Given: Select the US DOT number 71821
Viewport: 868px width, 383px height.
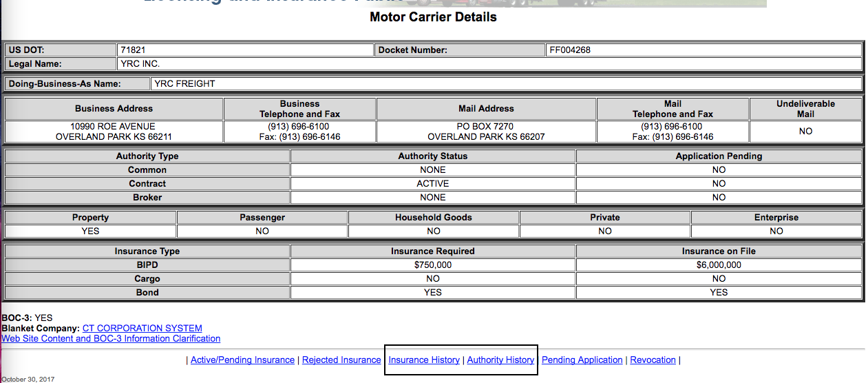Looking at the screenshot, I should [x=133, y=50].
